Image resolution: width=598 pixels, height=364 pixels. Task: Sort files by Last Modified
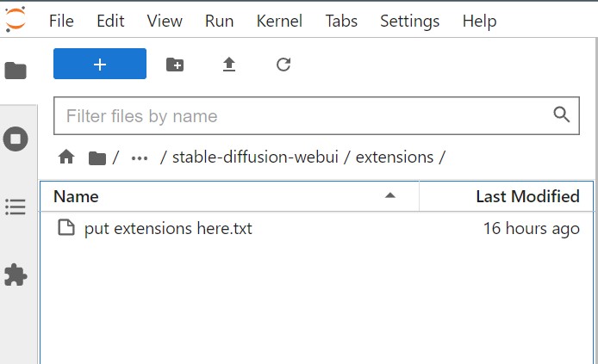coord(527,196)
